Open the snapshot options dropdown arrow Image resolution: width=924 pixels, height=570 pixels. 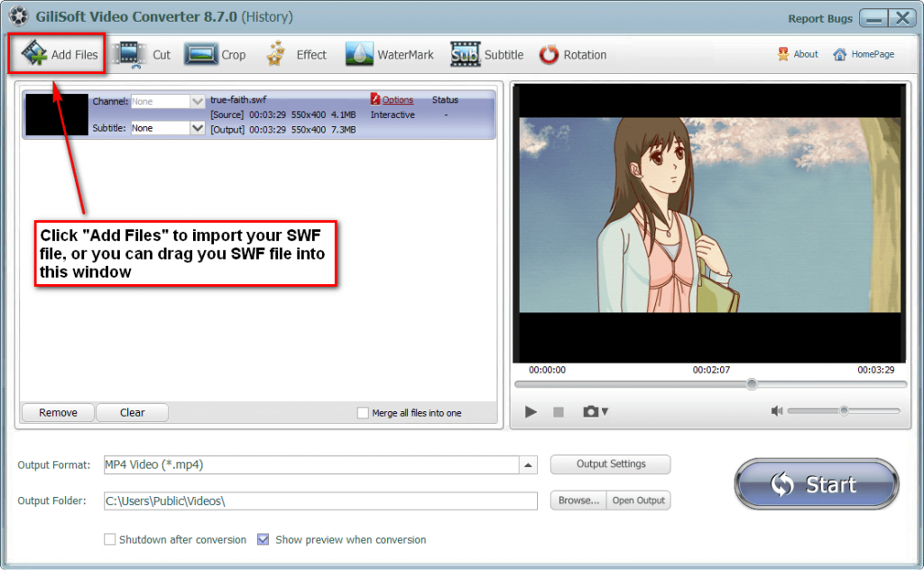pyautogui.click(x=605, y=411)
